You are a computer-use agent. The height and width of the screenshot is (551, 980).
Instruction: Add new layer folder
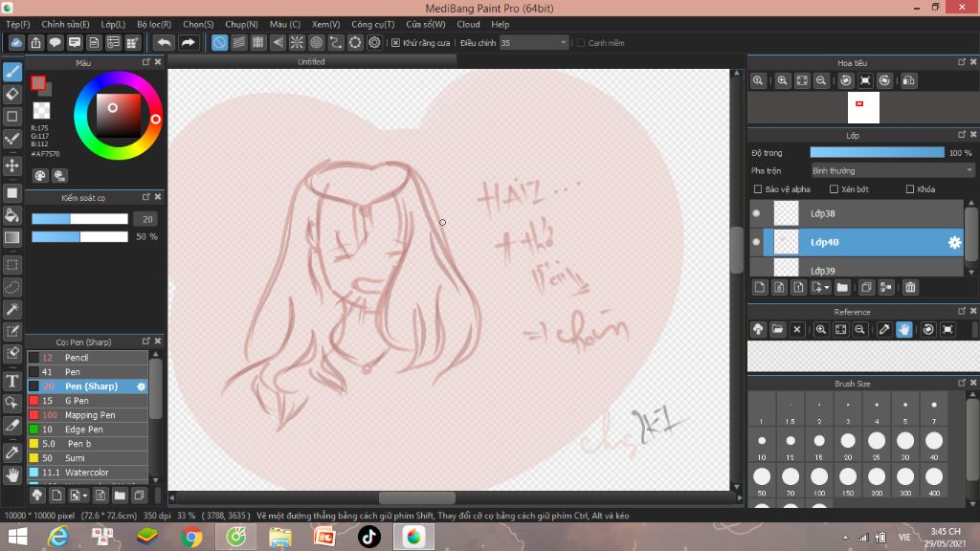point(842,287)
